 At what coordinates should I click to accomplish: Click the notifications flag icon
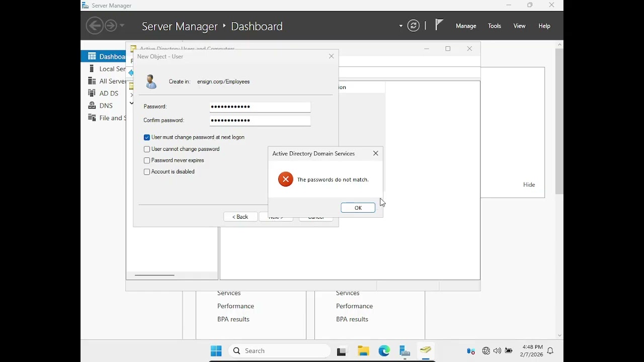[439, 25]
